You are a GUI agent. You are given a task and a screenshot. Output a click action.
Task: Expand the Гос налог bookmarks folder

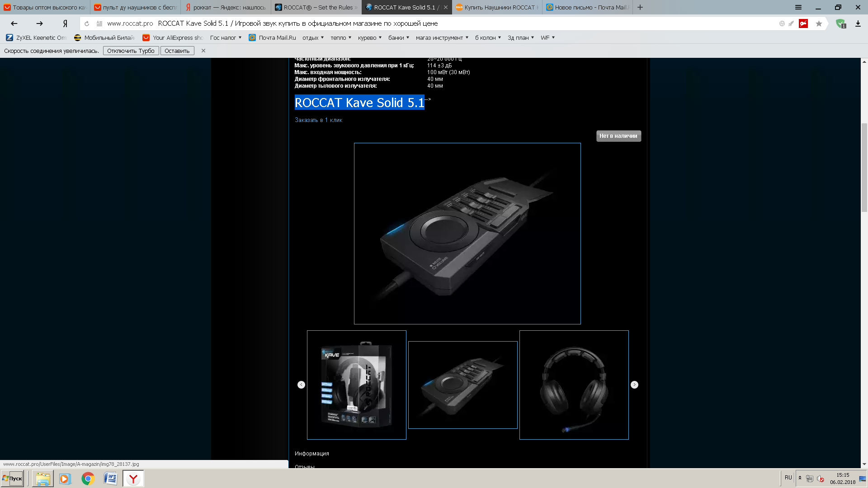pos(226,38)
